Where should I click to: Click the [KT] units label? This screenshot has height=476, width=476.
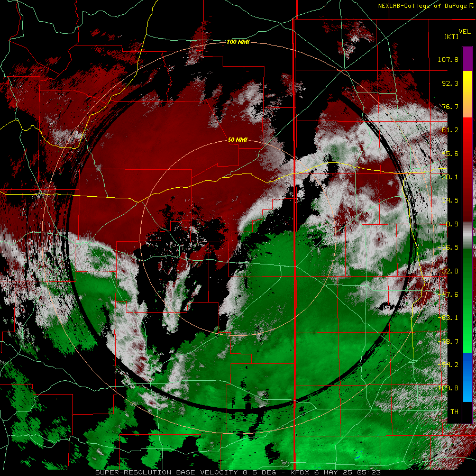[x=452, y=36]
